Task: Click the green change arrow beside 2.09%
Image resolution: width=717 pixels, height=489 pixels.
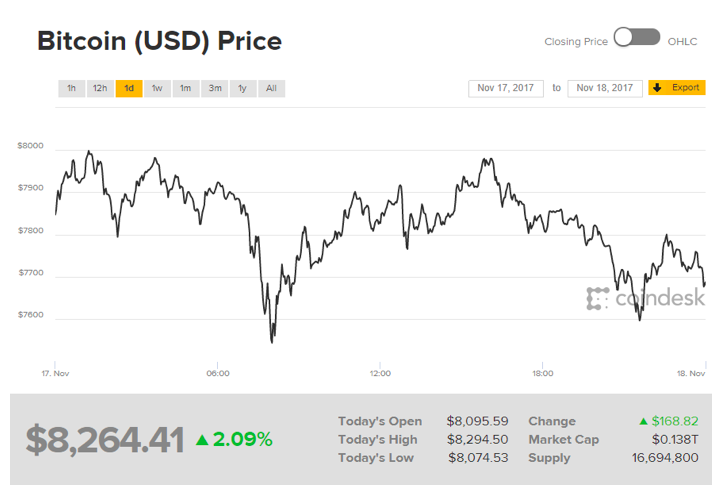Action: coord(202,439)
